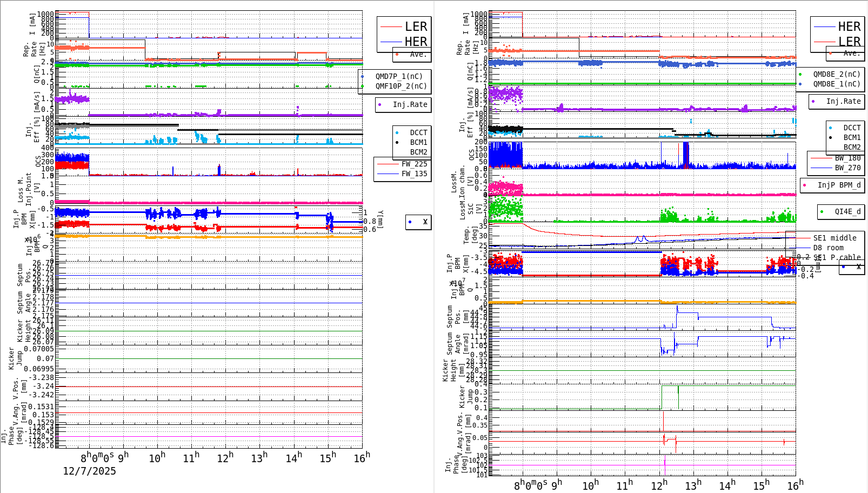Click the SE1 middle temperature legend

pos(835,238)
